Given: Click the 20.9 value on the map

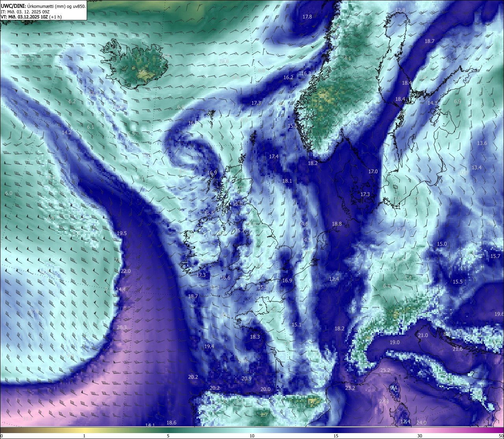Looking at the screenshot, I should [x=246, y=379].
